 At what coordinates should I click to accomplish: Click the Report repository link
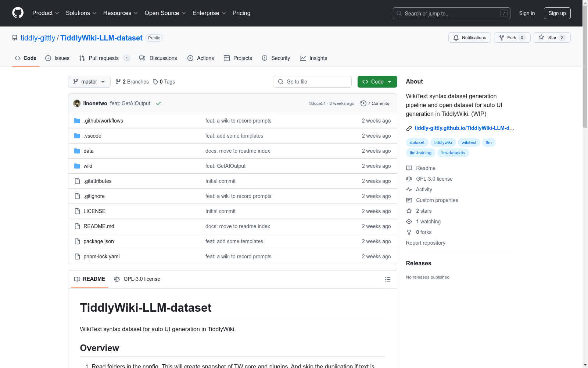tap(426, 243)
